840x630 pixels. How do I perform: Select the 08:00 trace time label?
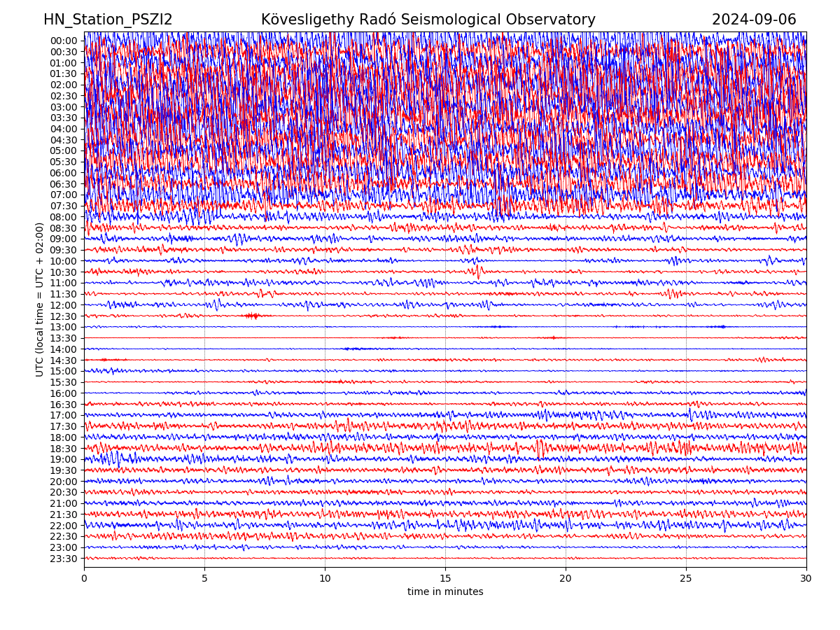click(63, 217)
